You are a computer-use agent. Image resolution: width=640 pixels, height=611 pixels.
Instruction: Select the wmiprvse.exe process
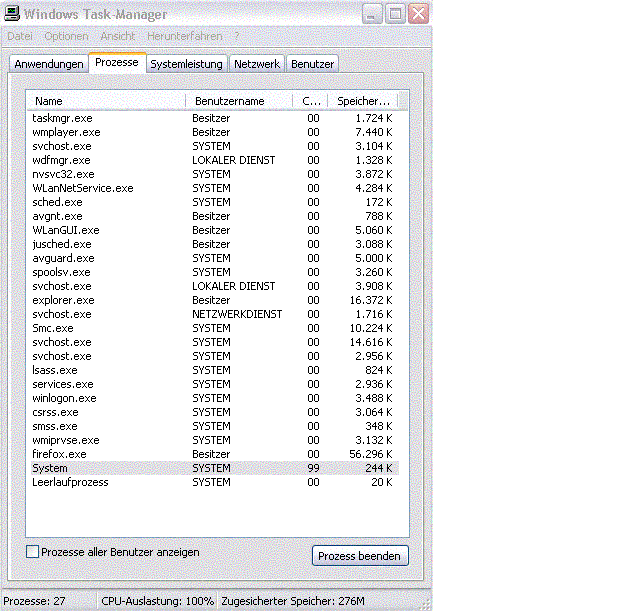215,440
